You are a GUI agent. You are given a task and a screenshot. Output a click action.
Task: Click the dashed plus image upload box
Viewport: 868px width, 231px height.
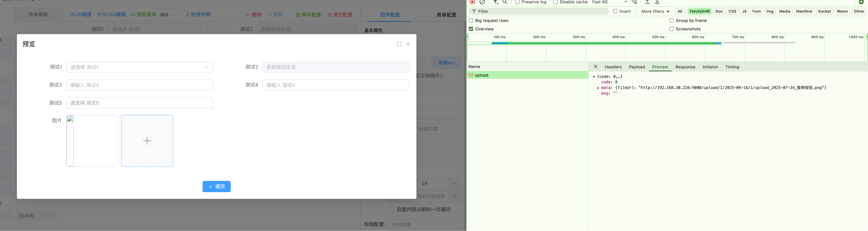coord(147,141)
